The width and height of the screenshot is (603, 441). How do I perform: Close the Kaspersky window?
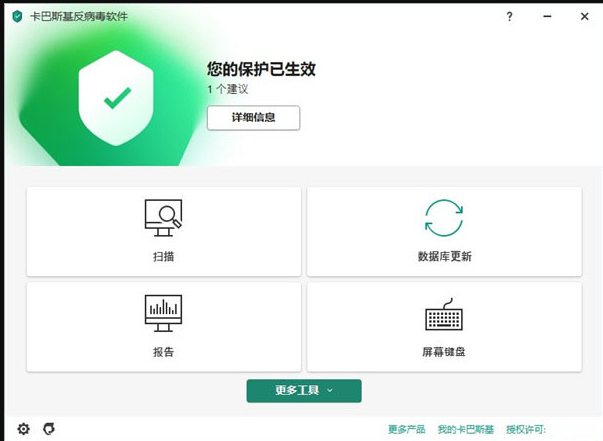click(582, 16)
